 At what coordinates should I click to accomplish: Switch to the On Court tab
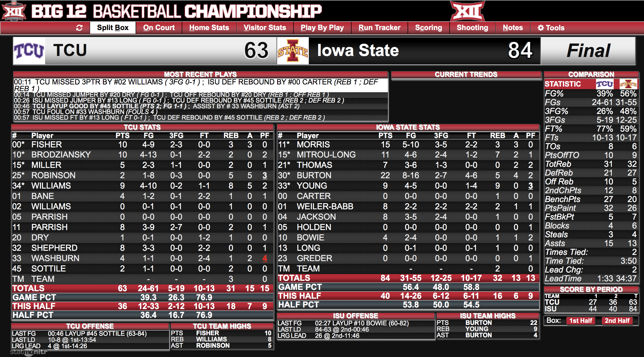click(159, 28)
